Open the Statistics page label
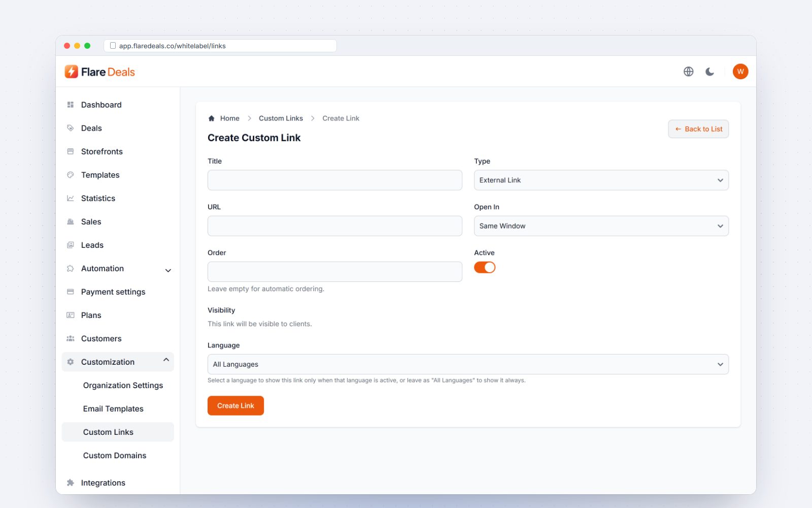812x508 pixels. click(98, 198)
